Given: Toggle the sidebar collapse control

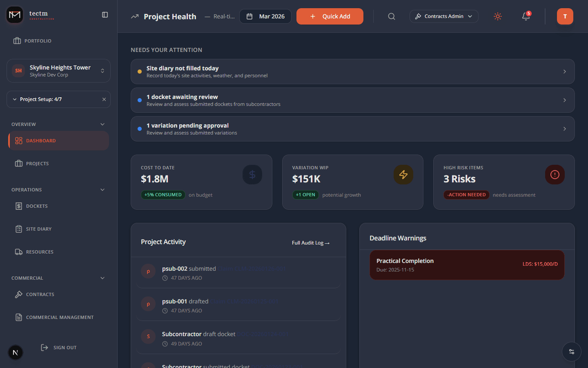Looking at the screenshot, I should coord(105,14).
